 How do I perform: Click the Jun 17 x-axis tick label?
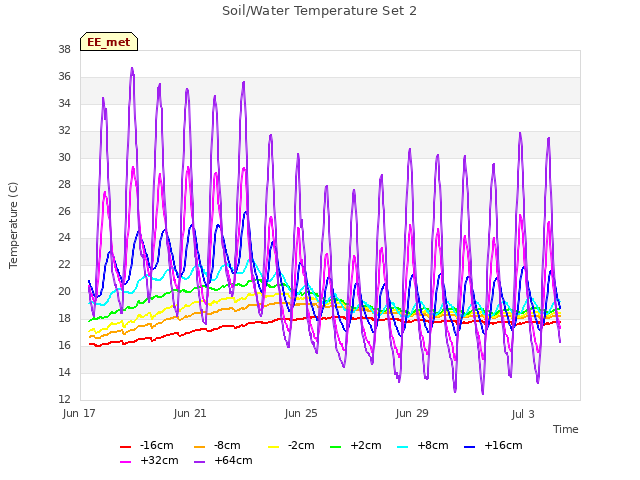tap(79, 413)
